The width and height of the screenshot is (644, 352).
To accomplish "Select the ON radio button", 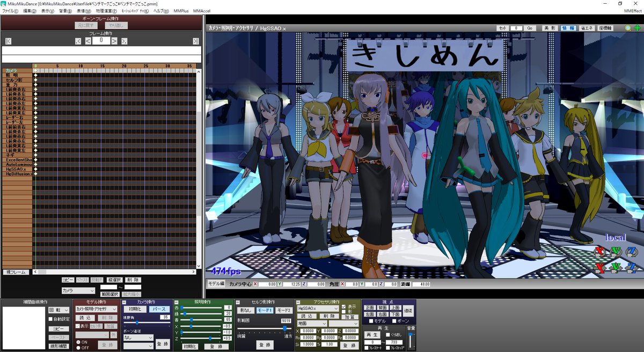I will tap(77, 342).
